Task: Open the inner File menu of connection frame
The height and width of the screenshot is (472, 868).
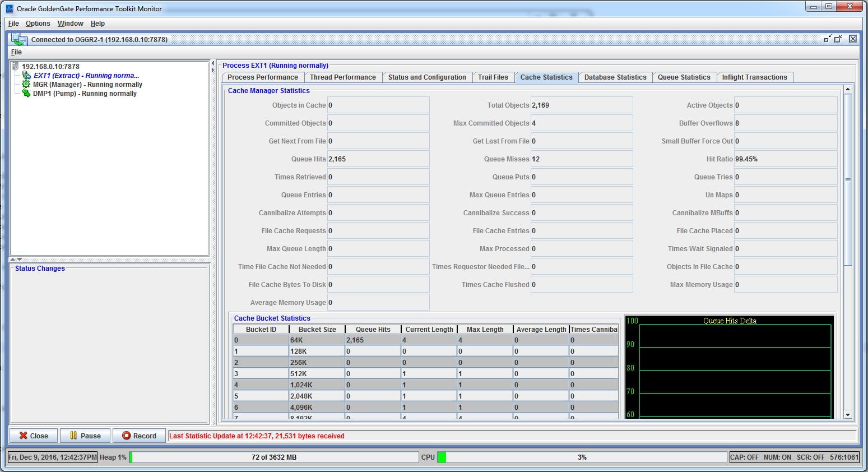Action: pos(16,52)
